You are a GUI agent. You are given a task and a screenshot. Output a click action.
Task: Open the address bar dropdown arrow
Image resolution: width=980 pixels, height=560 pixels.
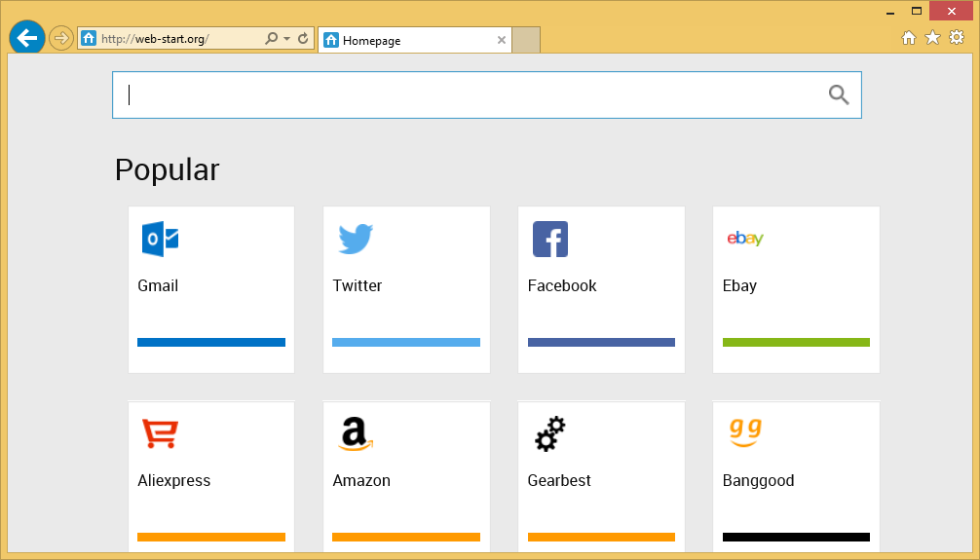click(x=286, y=39)
